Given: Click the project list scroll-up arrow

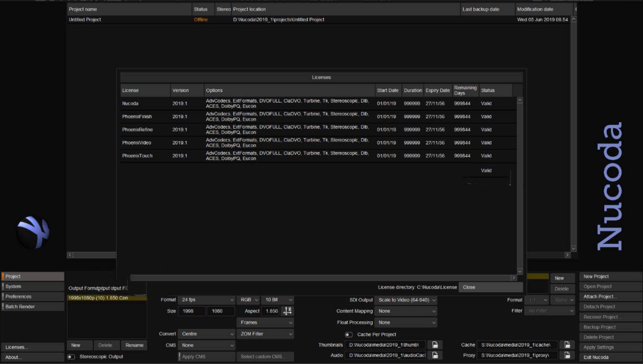Looking at the screenshot, I should click(x=574, y=20).
